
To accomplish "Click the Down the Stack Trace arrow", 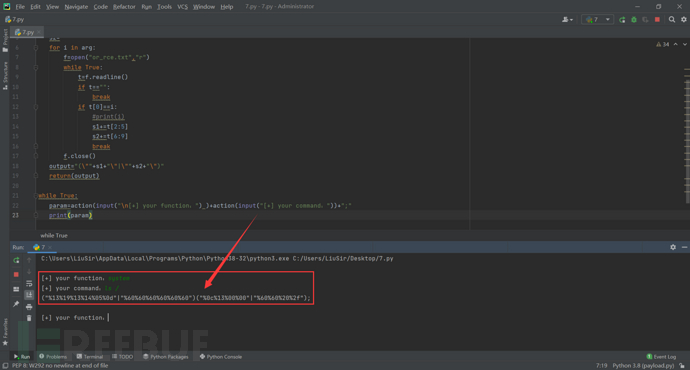I will tap(29, 272).
